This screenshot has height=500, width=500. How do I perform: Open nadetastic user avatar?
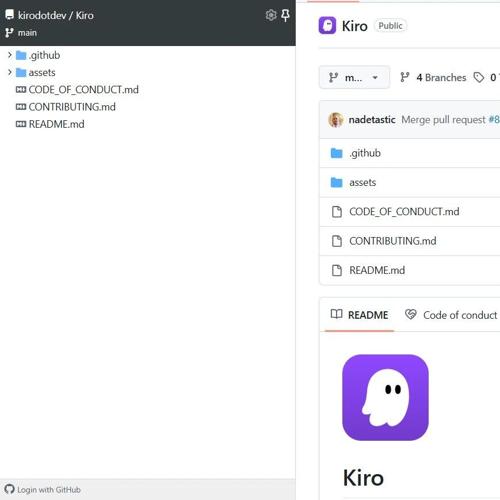[336, 120]
